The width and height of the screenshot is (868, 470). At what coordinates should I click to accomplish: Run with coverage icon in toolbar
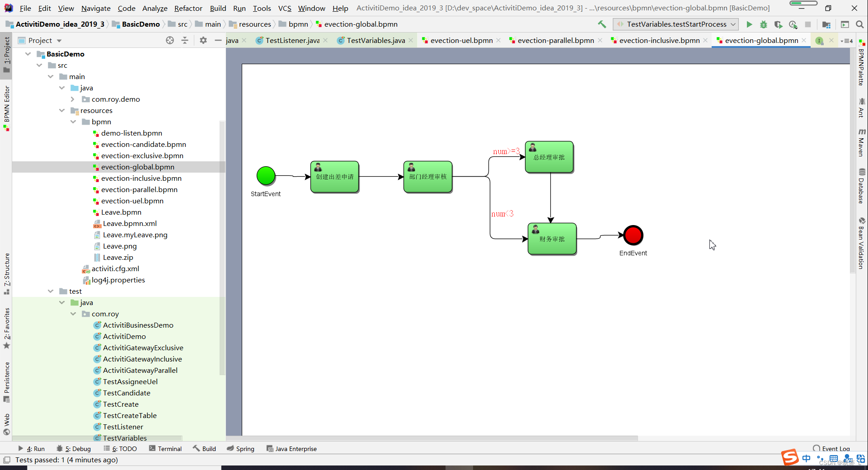778,24
